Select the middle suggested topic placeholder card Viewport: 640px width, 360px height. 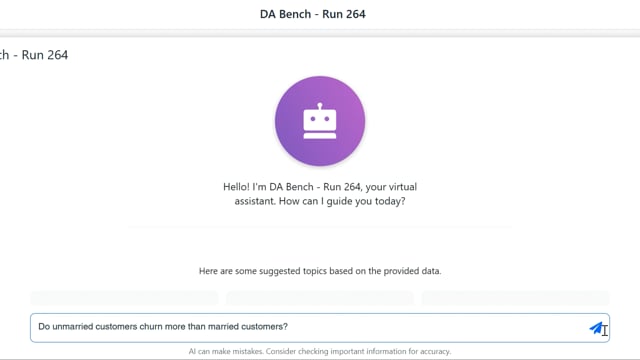(320, 298)
